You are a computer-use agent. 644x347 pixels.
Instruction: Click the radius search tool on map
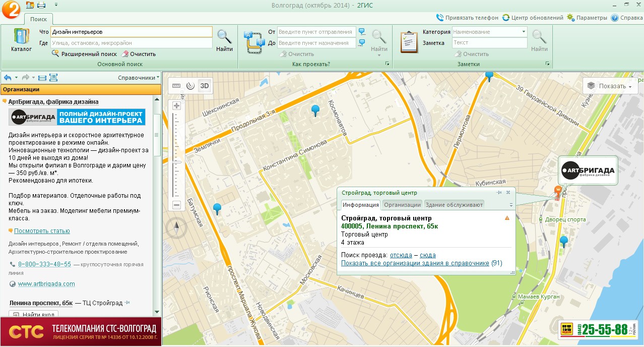pos(190,86)
